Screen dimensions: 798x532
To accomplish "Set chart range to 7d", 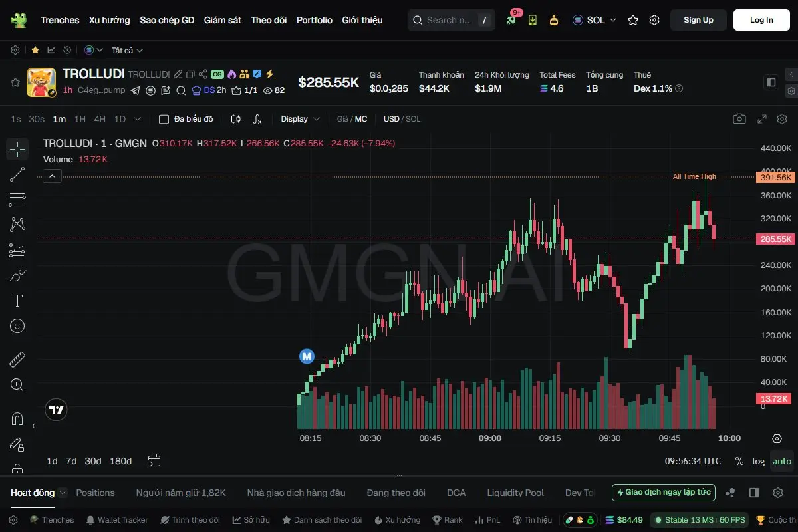I will (x=71, y=461).
